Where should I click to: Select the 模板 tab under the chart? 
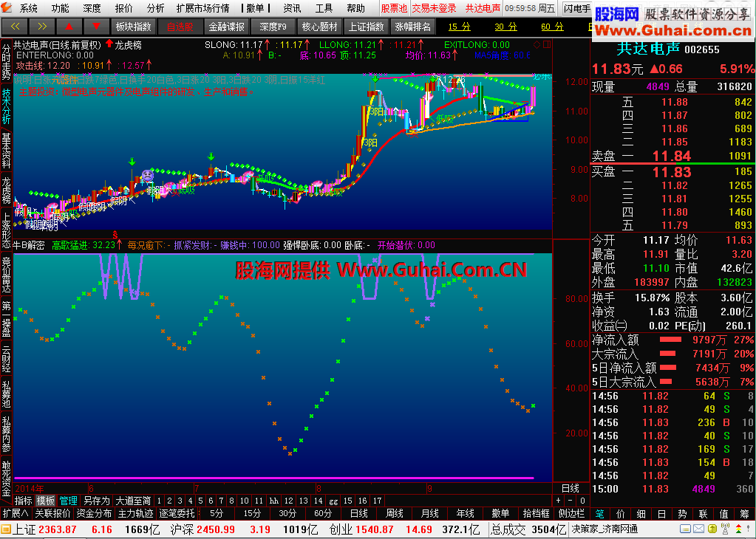click(46, 501)
